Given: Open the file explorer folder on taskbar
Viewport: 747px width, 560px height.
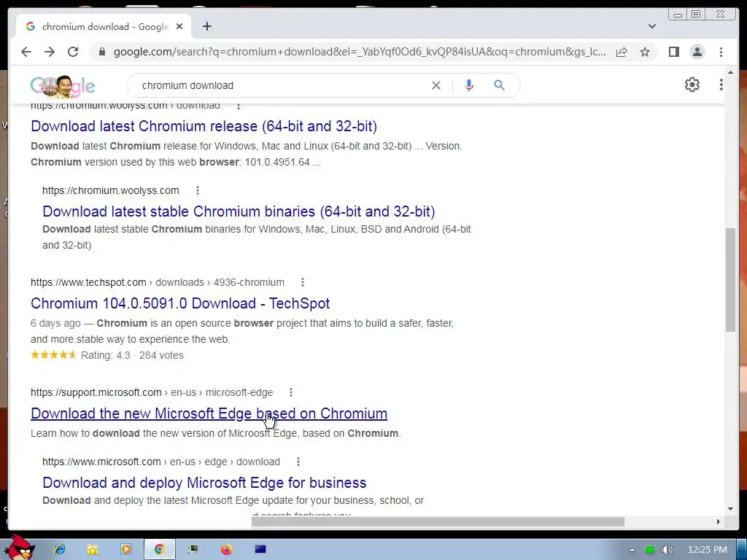Looking at the screenshot, I should tap(93, 550).
